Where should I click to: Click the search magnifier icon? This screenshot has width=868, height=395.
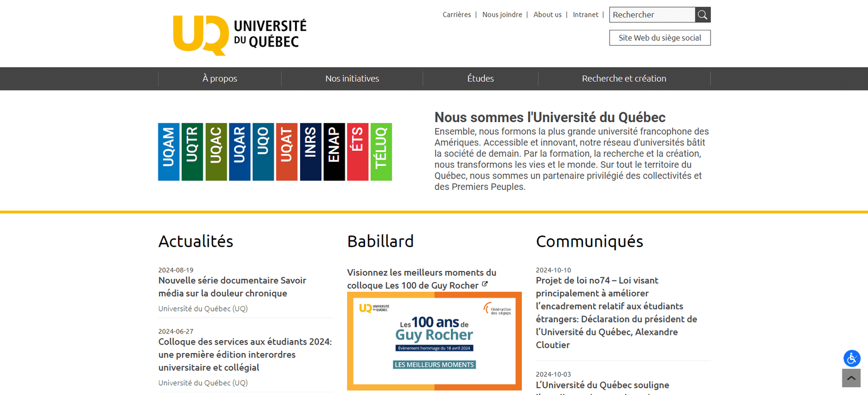[703, 15]
